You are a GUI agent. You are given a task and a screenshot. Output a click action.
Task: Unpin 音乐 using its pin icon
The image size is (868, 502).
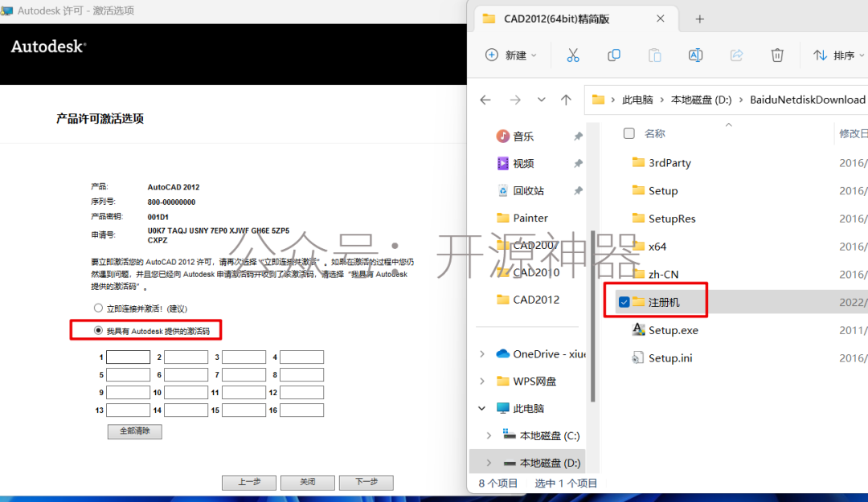pos(578,137)
